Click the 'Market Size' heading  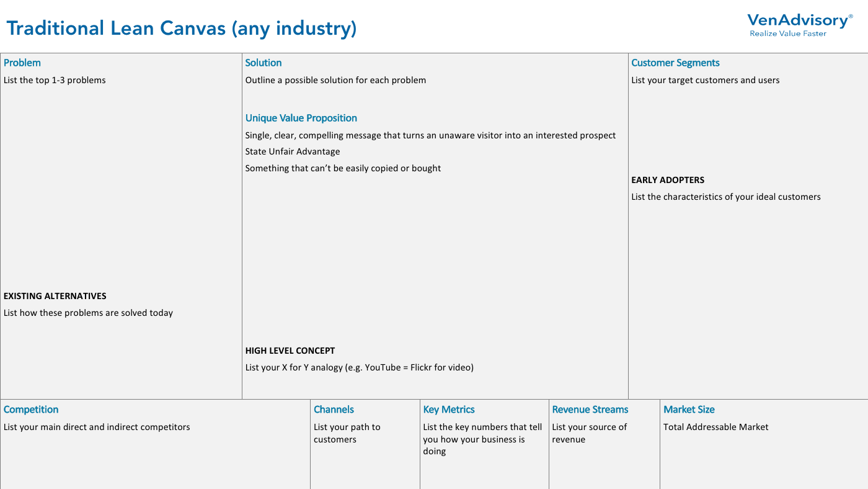point(689,410)
